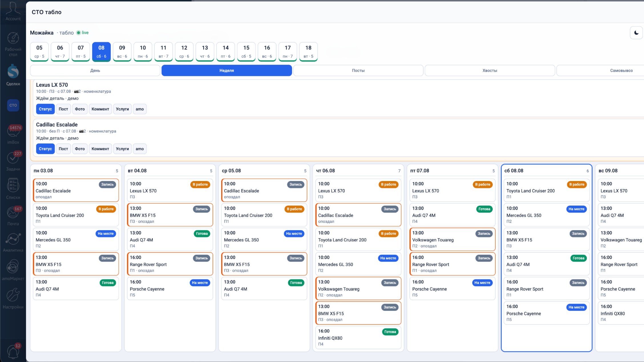Select date 14 пт in the date strip
The image size is (644, 362).
click(226, 52)
